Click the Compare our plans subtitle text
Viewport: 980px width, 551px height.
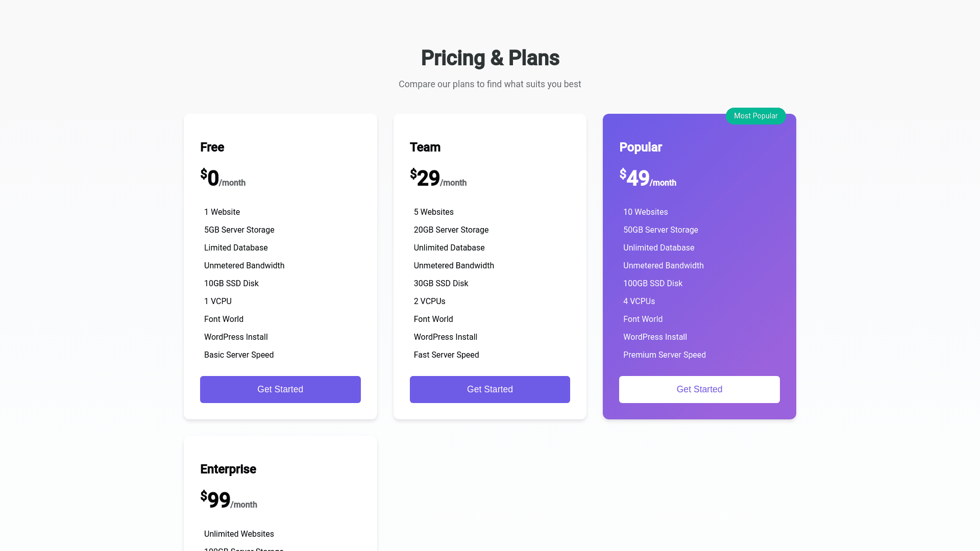click(489, 84)
